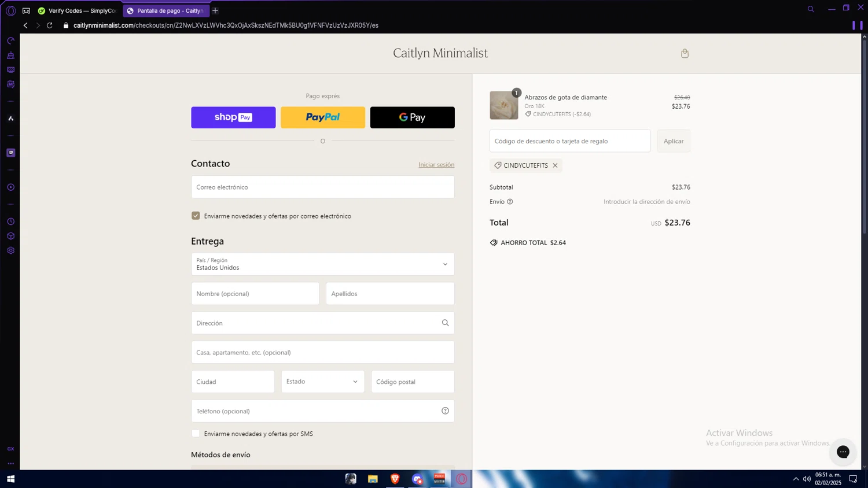The width and height of the screenshot is (868, 488).
Task: Focus the Apellidos field
Action: coord(390,294)
